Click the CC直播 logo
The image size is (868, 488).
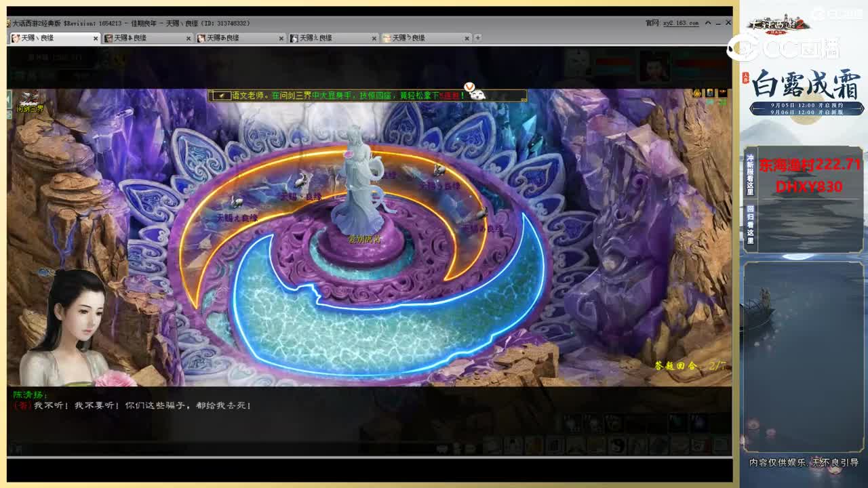[783, 47]
